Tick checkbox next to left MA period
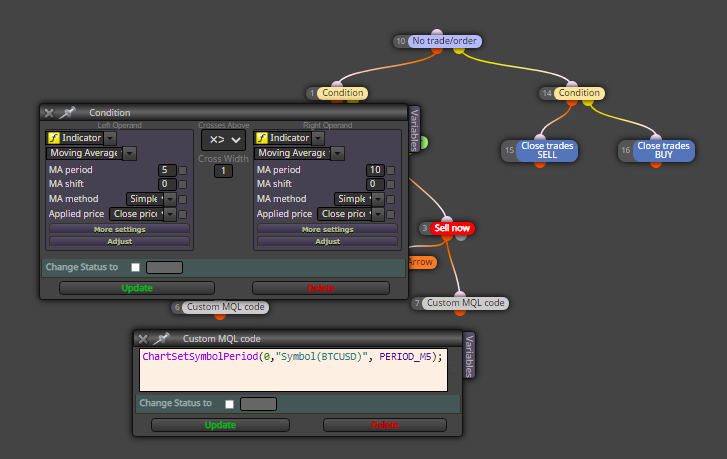Image resolution: width=727 pixels, height=459 pixels. [x=183, y=170]
